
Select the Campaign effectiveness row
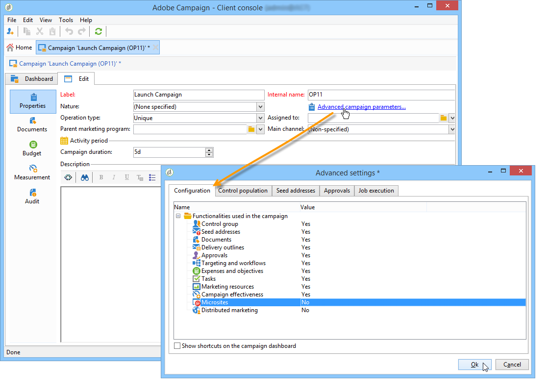tap(349, 294)
